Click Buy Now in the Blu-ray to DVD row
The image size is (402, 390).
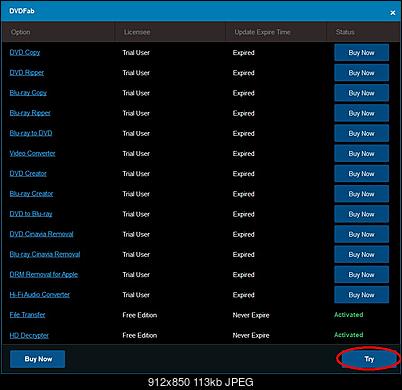point(361,133)
